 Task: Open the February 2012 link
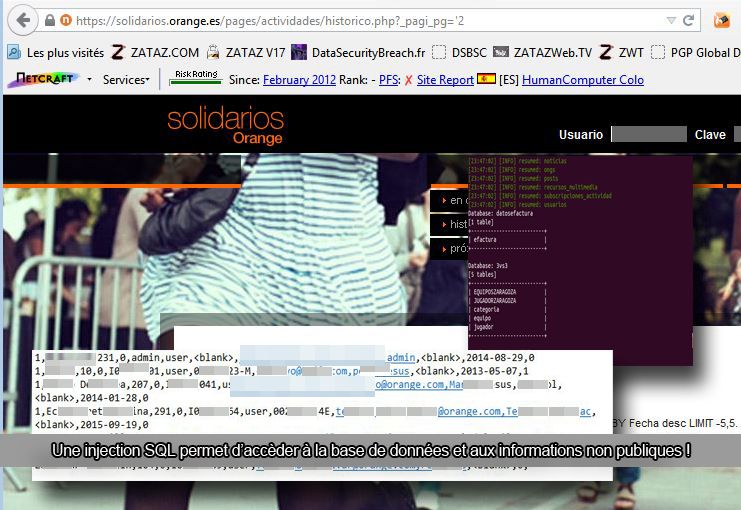tap(299, 80)
